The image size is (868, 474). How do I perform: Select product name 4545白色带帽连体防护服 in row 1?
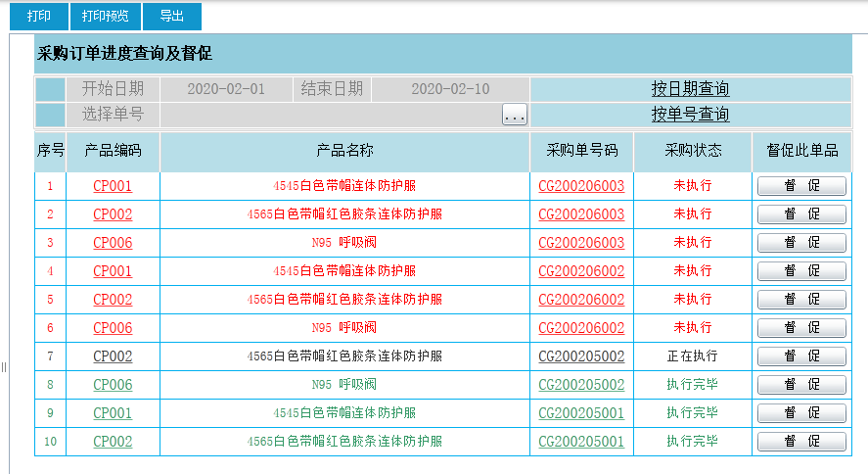point(344,185)
